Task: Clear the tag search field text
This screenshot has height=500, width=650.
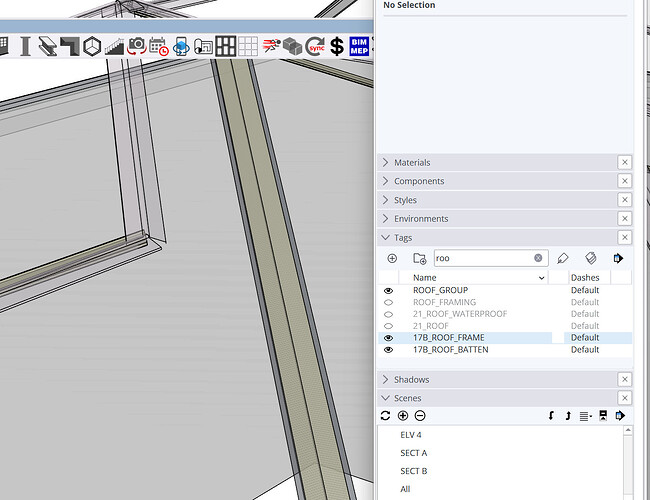Action: click(538, 258)
